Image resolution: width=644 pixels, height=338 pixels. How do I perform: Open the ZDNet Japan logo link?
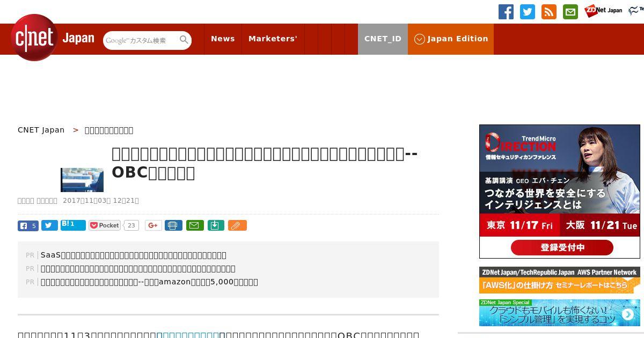[x=603, y=11]
